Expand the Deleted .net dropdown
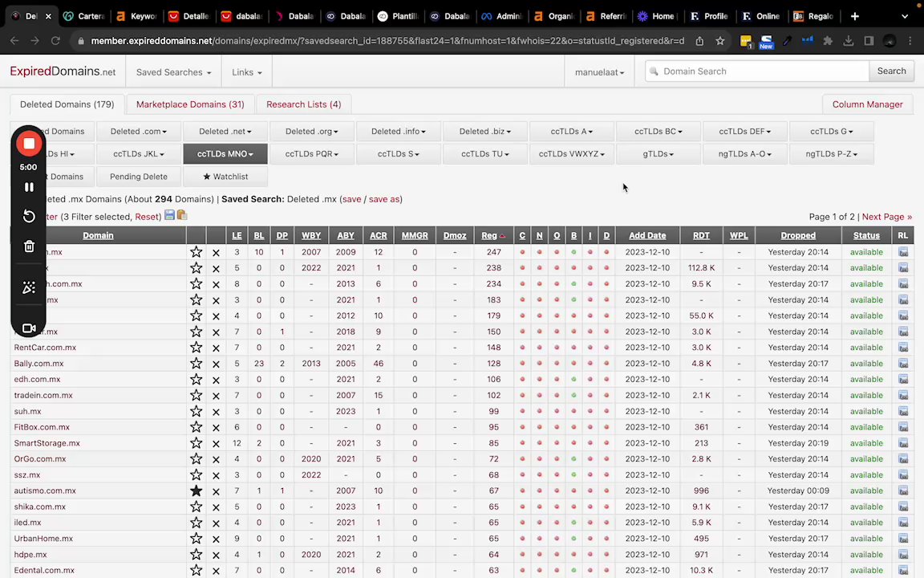 (225, 131)
